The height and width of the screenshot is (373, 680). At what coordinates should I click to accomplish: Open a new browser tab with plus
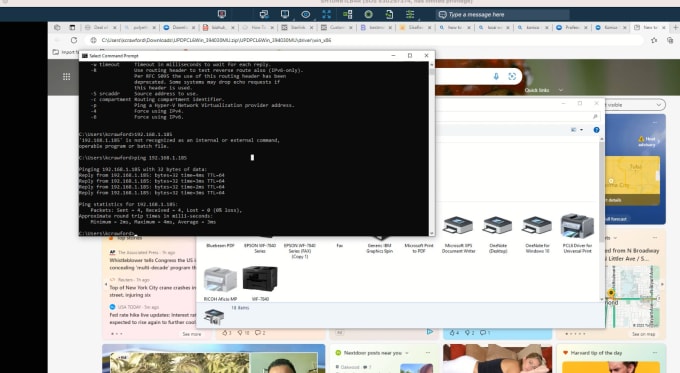(x=675, y=27)
